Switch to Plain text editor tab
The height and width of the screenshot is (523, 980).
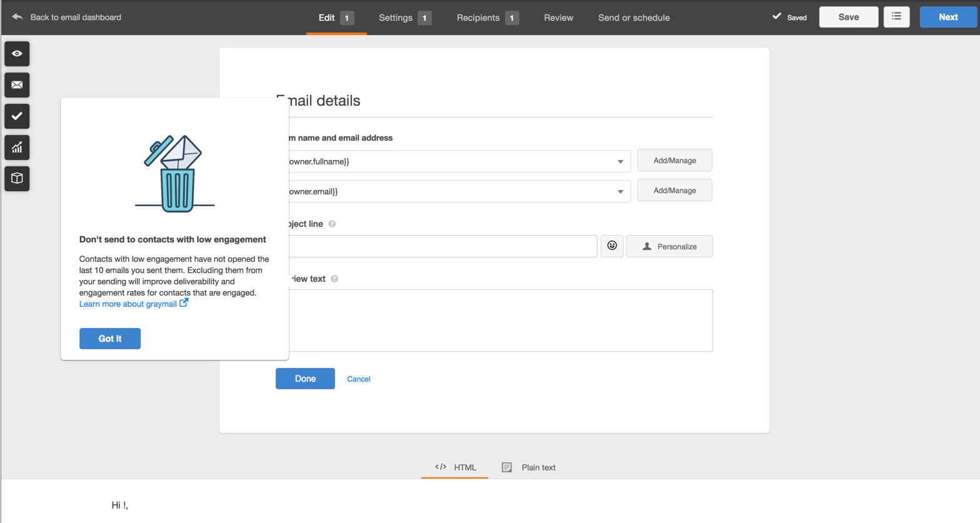click(x=529, y=467)
